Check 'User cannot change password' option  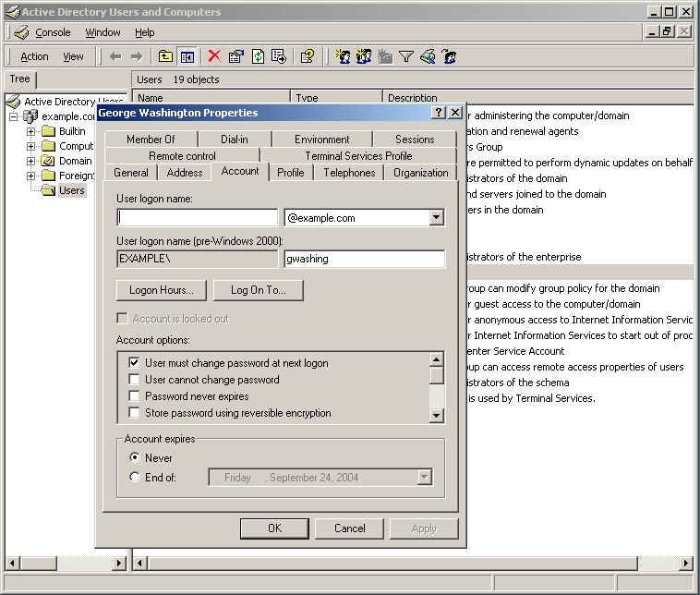click(134, 379)
